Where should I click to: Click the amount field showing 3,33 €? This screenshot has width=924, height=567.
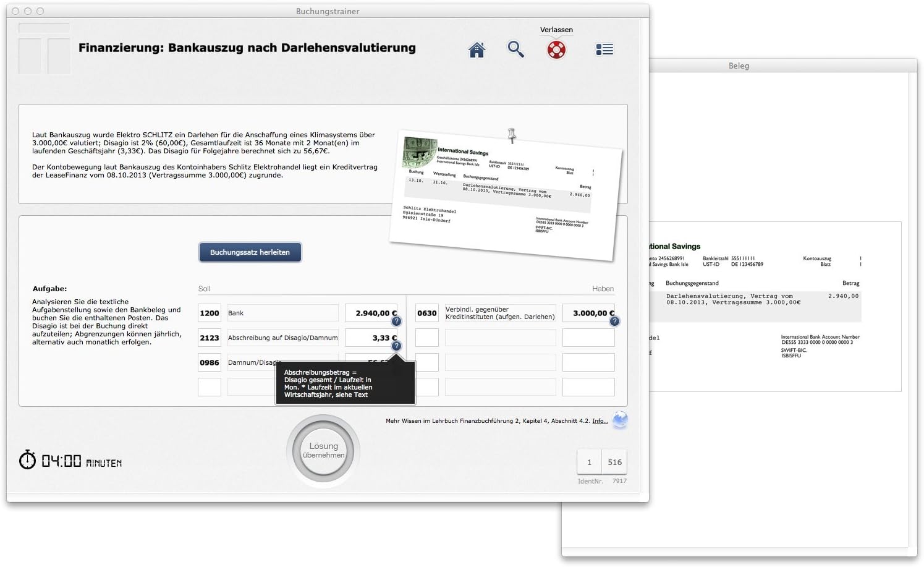(x=372, y=338)
